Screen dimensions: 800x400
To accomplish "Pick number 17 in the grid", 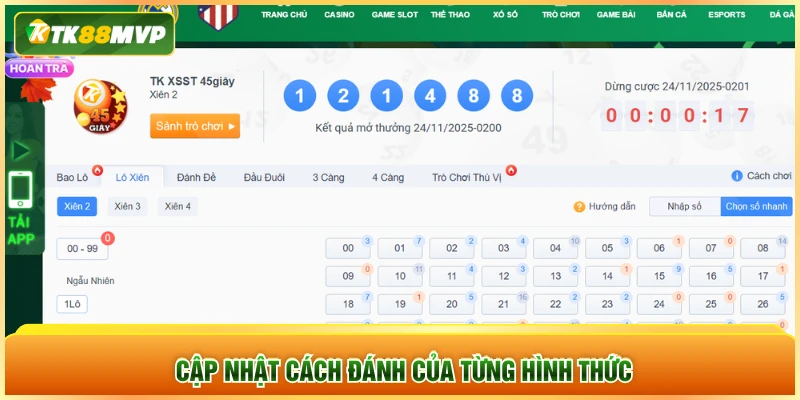I will [763, 277].
